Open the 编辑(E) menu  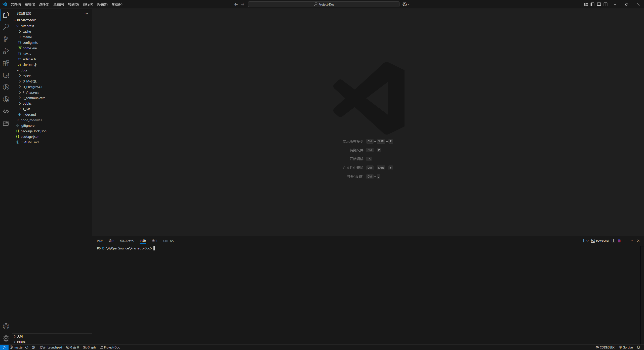(30, 4)
